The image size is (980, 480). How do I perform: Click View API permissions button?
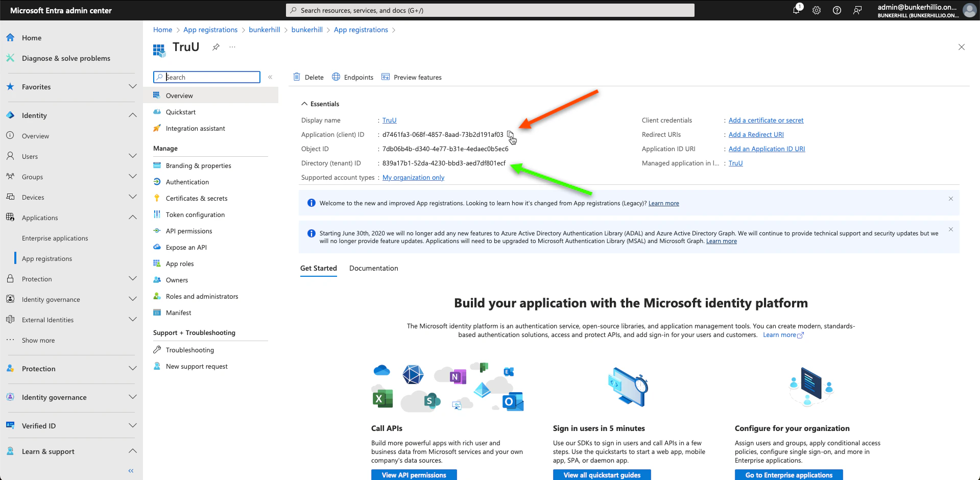pos(414,475)
